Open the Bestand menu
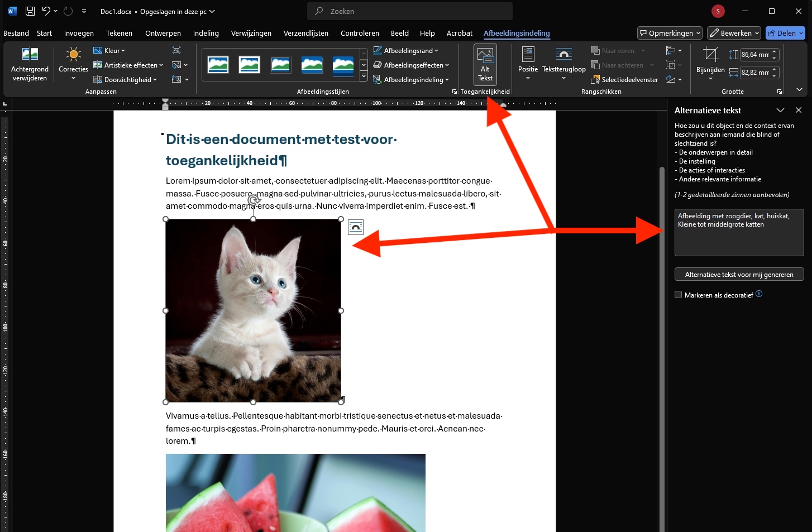 point(16,33)
